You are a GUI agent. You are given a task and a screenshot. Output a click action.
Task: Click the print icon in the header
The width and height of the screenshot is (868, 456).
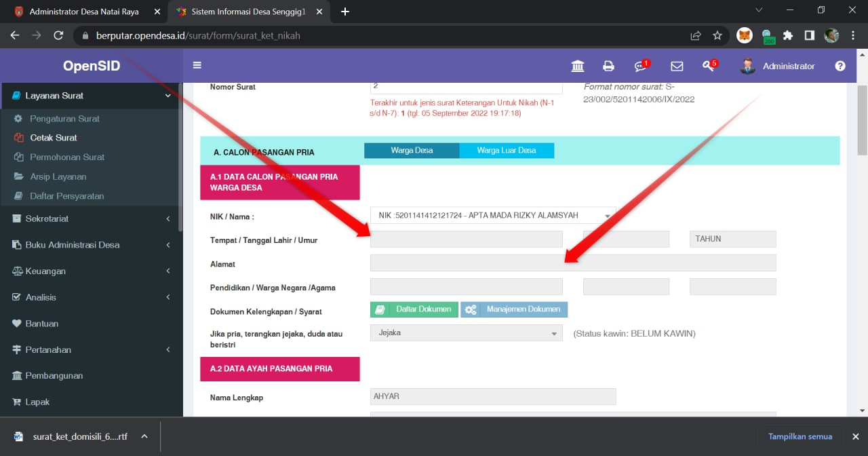pos(608,66)
